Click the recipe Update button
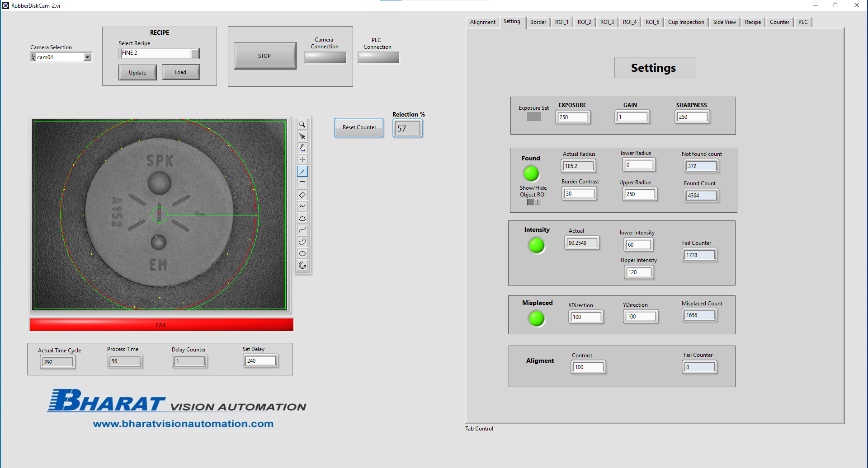 pos(137,72)
